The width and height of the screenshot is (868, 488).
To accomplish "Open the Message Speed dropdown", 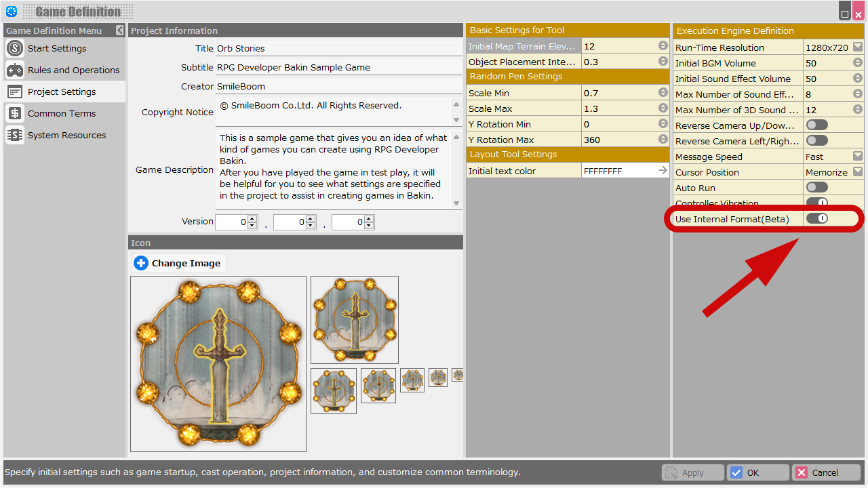I will (858, 157).
